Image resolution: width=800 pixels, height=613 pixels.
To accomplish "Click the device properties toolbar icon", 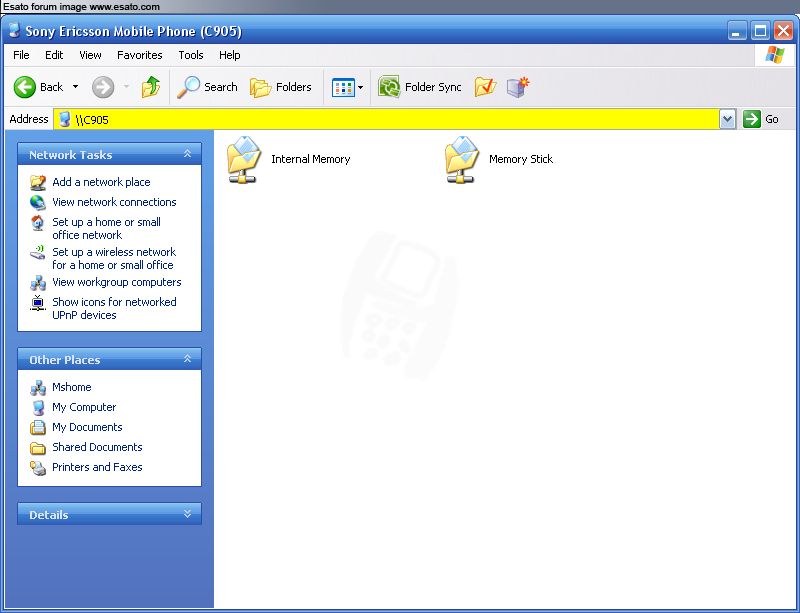I will click(x=517, y=87).
